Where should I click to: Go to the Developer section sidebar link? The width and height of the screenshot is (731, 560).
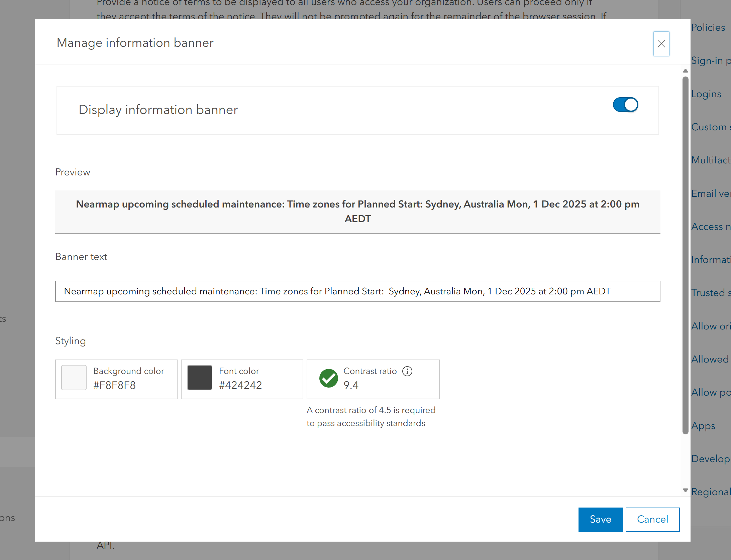tap(711, 459)
